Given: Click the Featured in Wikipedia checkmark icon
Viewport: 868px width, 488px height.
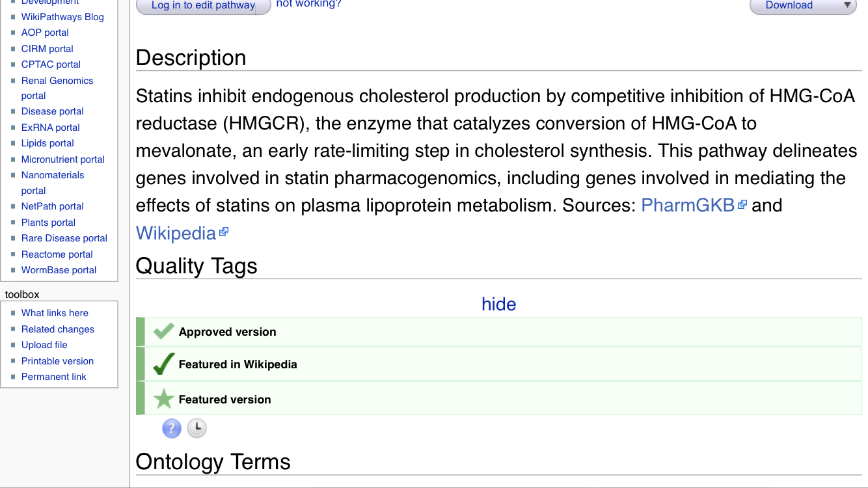Looking at the screenshot, I should pos(163,364).
